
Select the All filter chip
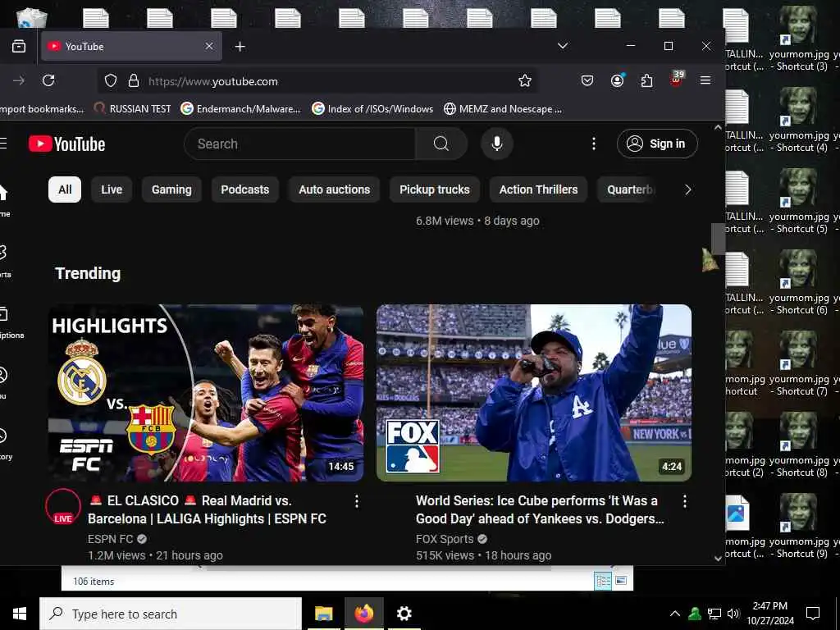(65, 189)
